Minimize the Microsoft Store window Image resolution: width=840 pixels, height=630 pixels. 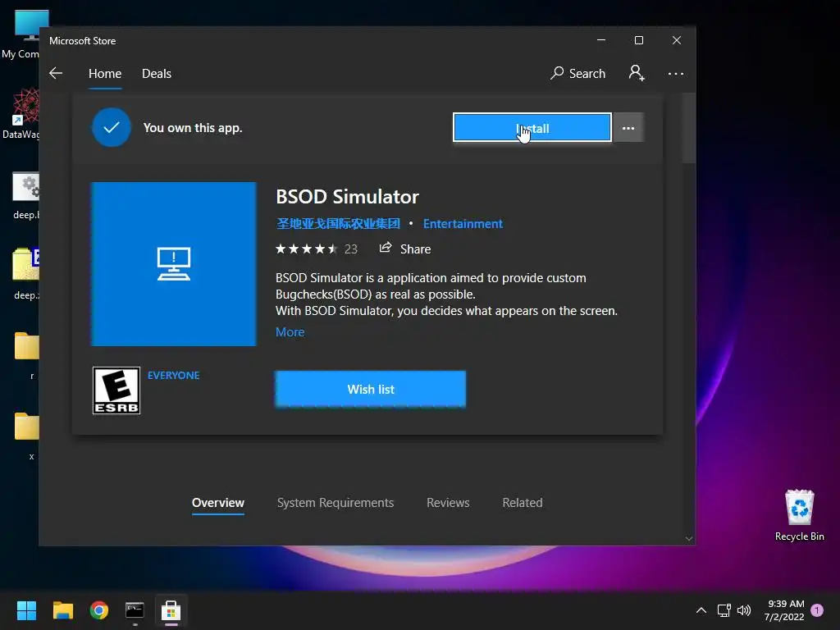point(601,40)
